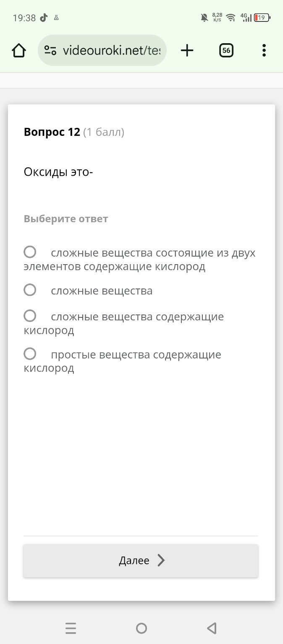Select answer about two elements containing oxygen

click(x=29, y=252)
